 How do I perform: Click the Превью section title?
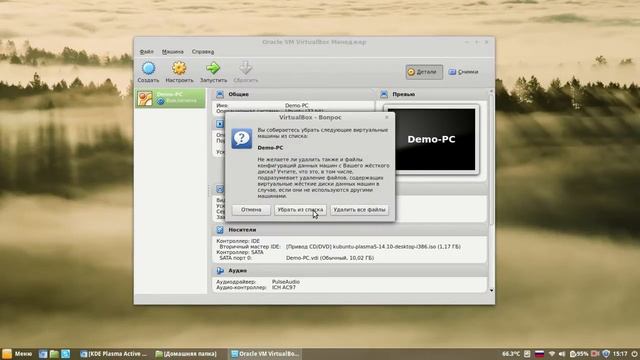click(403, 94)
